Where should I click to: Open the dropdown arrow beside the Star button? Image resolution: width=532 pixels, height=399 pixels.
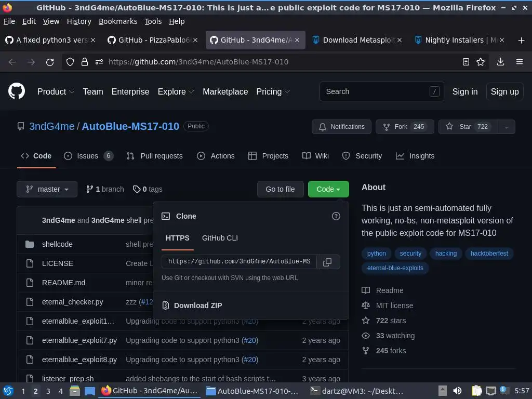point(507,127)
